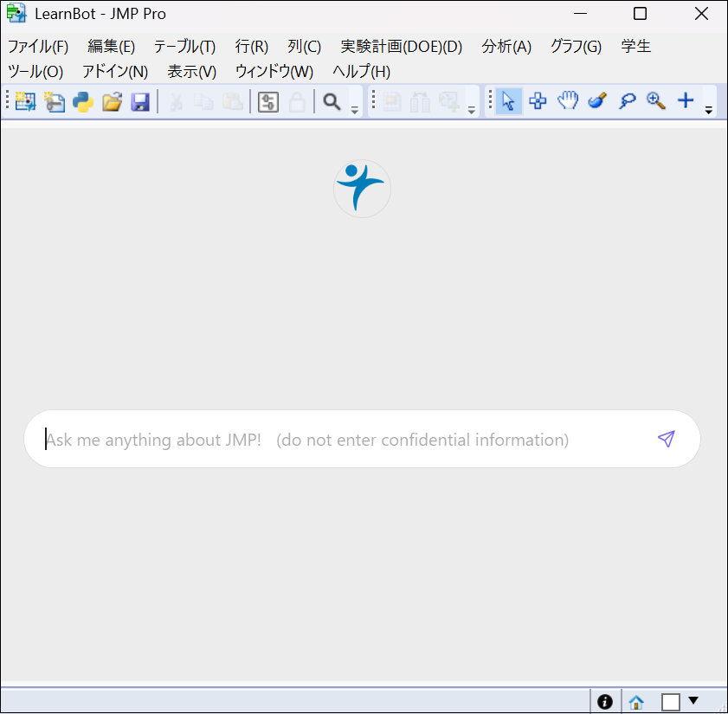
Task: Open the 表示(V) menu
Action: (x=192, y=72)
